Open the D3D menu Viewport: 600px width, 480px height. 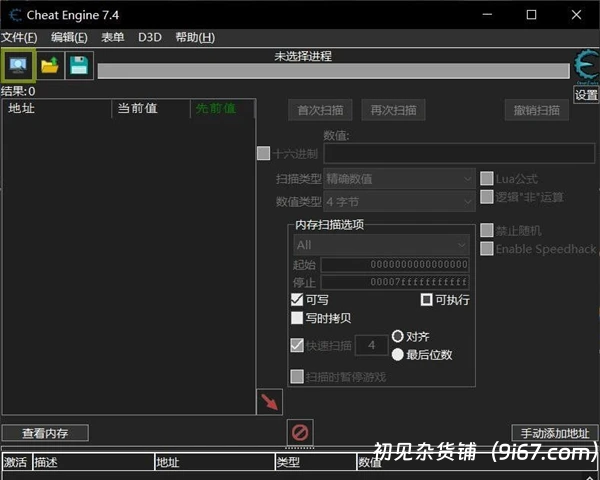click(150, 38)
